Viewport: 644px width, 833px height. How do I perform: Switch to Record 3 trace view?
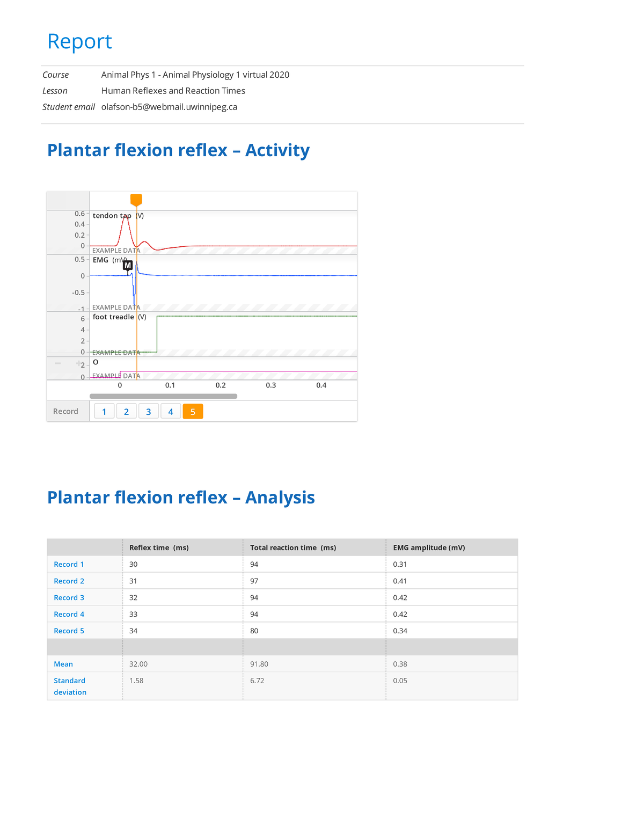[x=148, y=411]
